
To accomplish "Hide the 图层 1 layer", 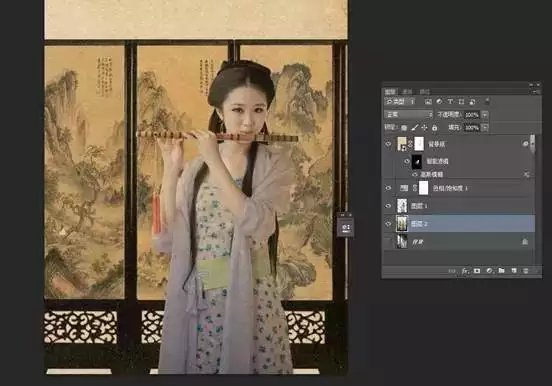I will pyautogui.click(x=389, y=206).
